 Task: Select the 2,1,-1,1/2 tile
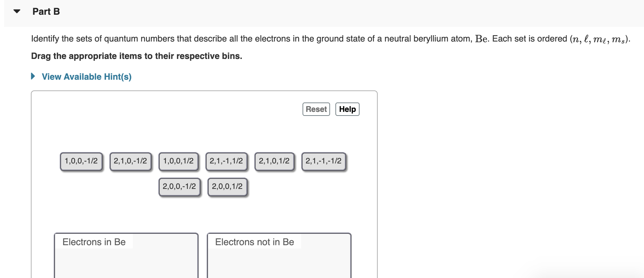[x=226, y=161]
